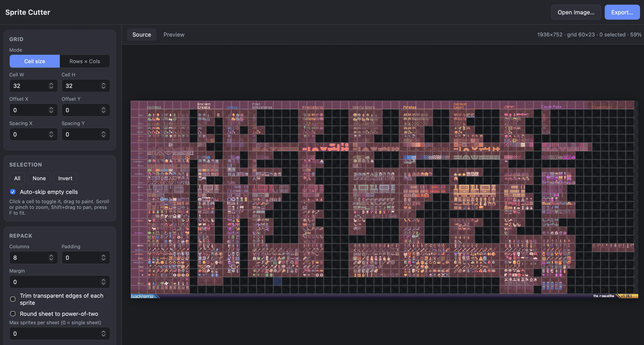The height and width of the screenshot is (345, 644).
Task: Click the Columns stepper arrows
Action: coord(51,258)
